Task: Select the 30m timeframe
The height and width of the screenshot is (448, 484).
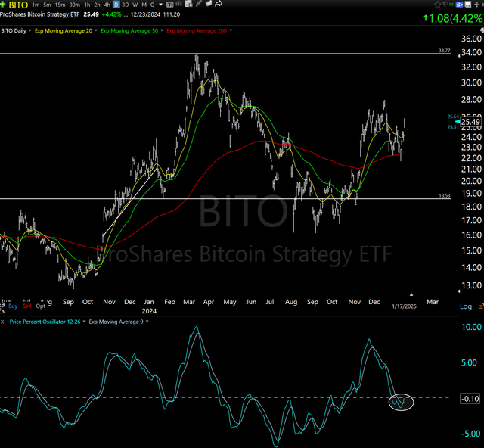Action: coord(75,5)
